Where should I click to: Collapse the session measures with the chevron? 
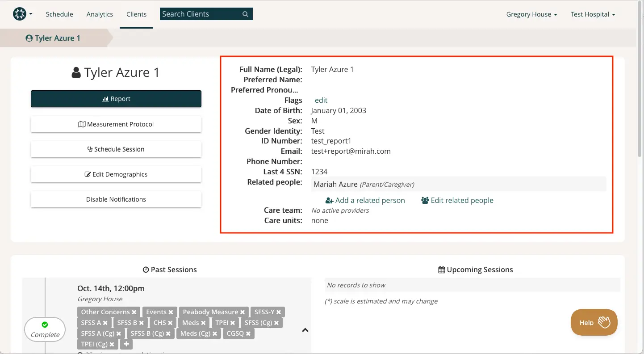pos(305,330)
